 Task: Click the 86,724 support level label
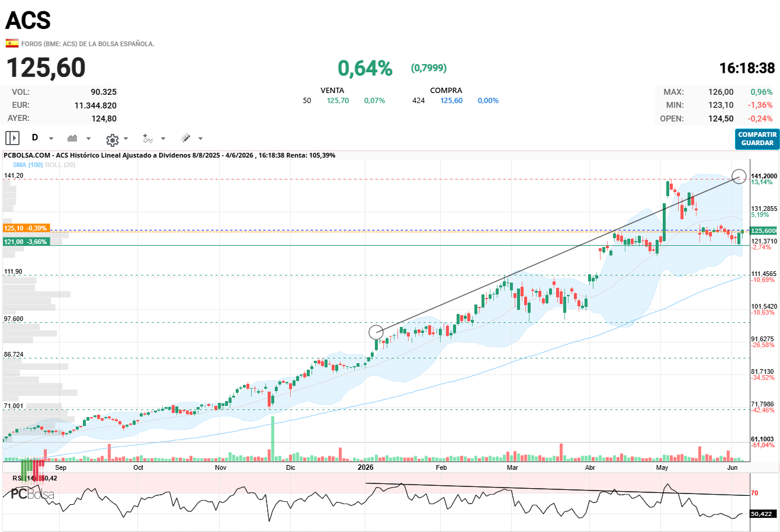tap(14, 354)
